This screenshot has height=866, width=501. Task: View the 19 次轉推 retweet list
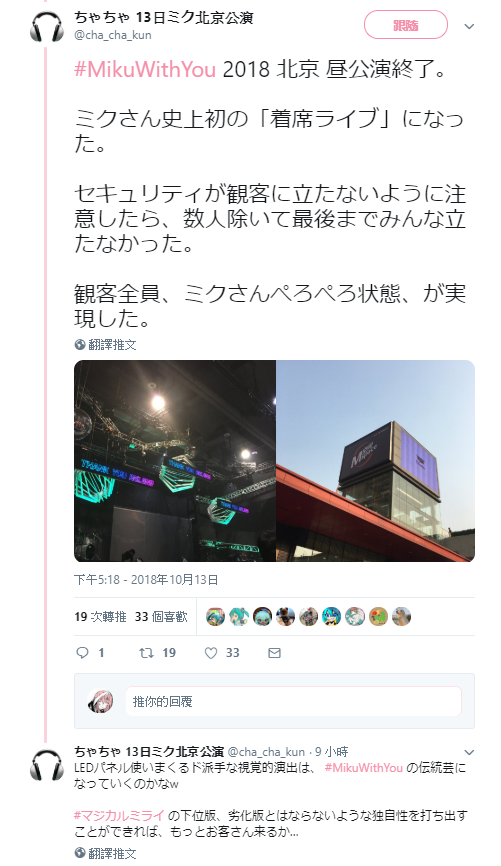click(101, 616)
